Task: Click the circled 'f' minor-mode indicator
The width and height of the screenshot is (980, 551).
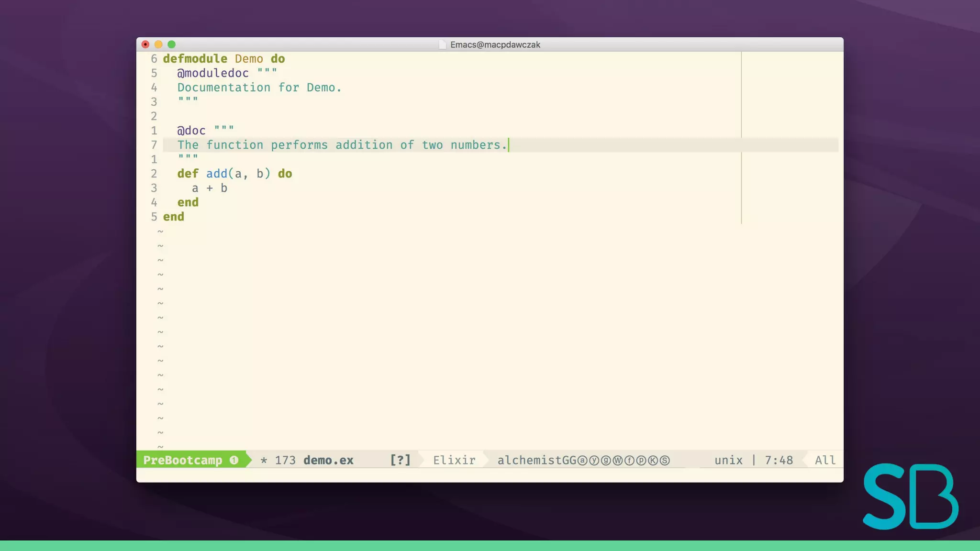Action: click(629, 461)
